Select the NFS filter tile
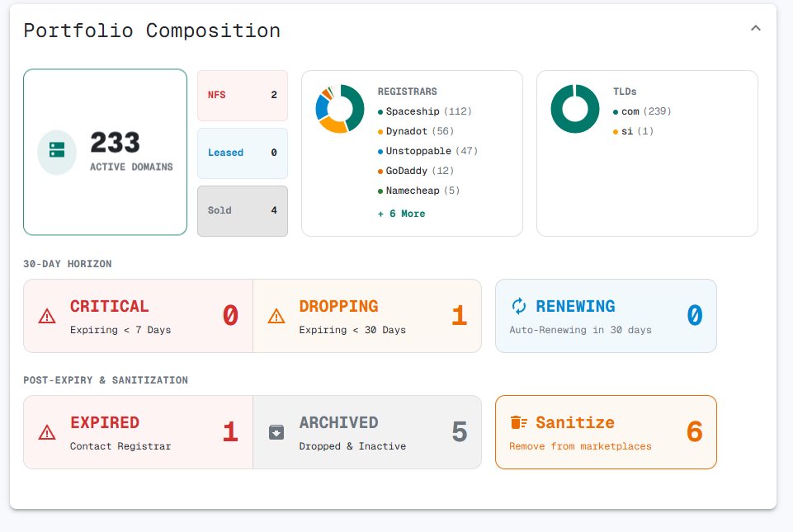793x532 pixels. click(243, 95)
